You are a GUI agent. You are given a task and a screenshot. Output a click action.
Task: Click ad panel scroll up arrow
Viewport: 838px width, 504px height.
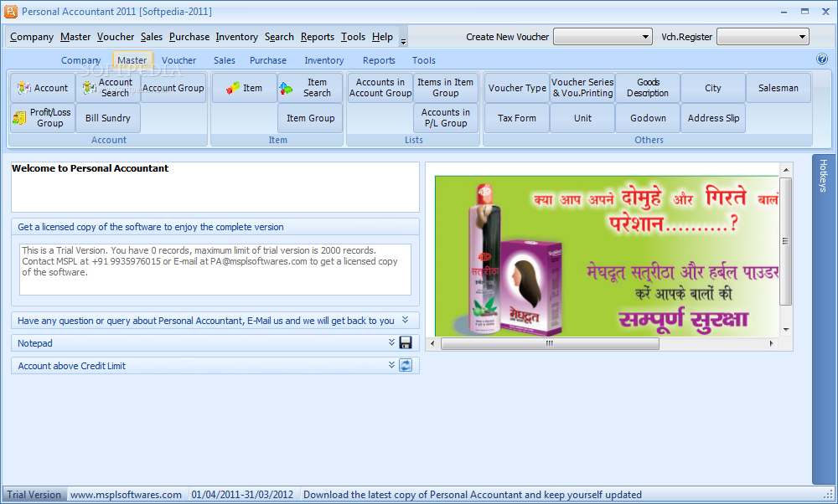[786, 170]
